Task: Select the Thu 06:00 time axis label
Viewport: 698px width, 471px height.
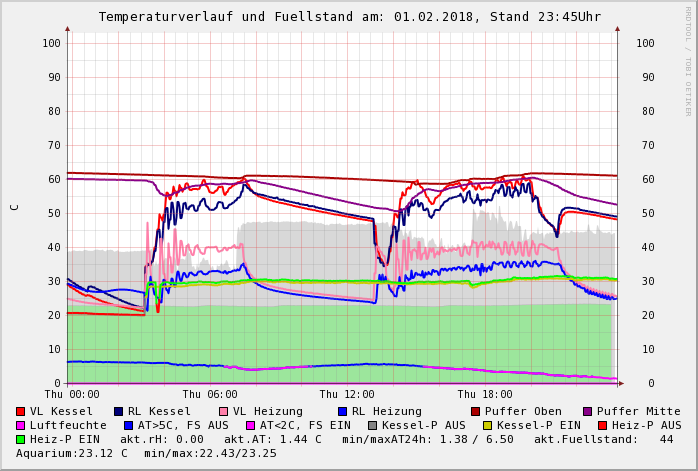Action: click(x=210, y=395)
